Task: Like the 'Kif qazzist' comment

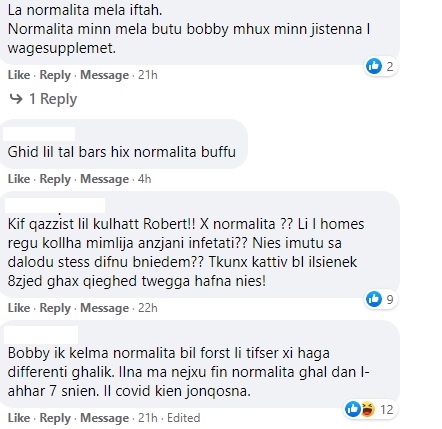Action: 19,308
